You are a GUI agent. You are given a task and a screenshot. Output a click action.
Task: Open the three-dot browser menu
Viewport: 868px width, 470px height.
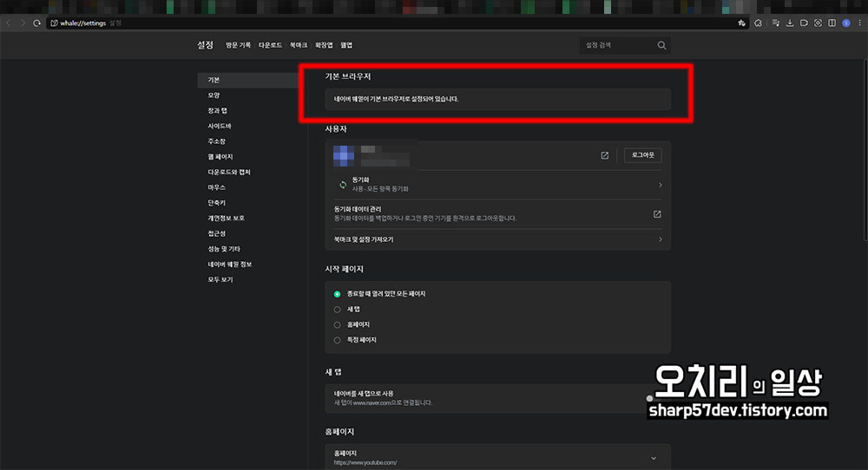click(859, 23)
